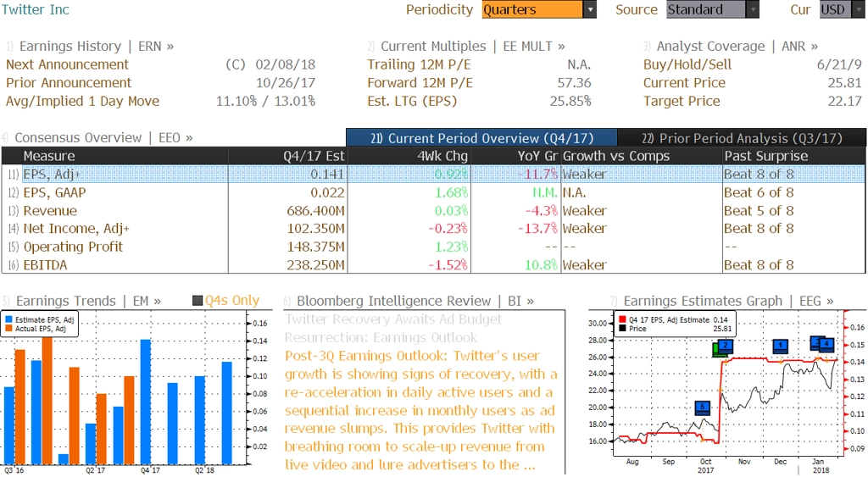Image resolution: width=868 pixels, height=477 pixels.
Task: Click the Forward 12M P/E value 57.36
Action: click(x=574, y=83)
